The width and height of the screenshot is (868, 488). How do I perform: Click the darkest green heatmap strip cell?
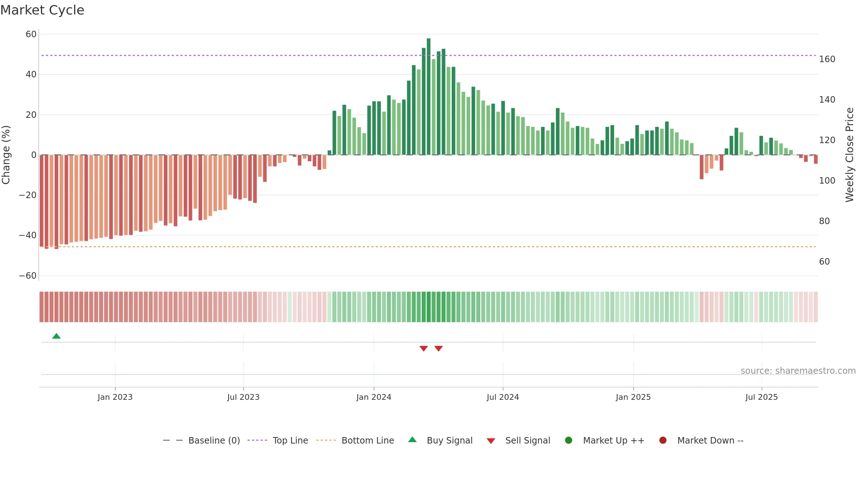tap(429, 307)
